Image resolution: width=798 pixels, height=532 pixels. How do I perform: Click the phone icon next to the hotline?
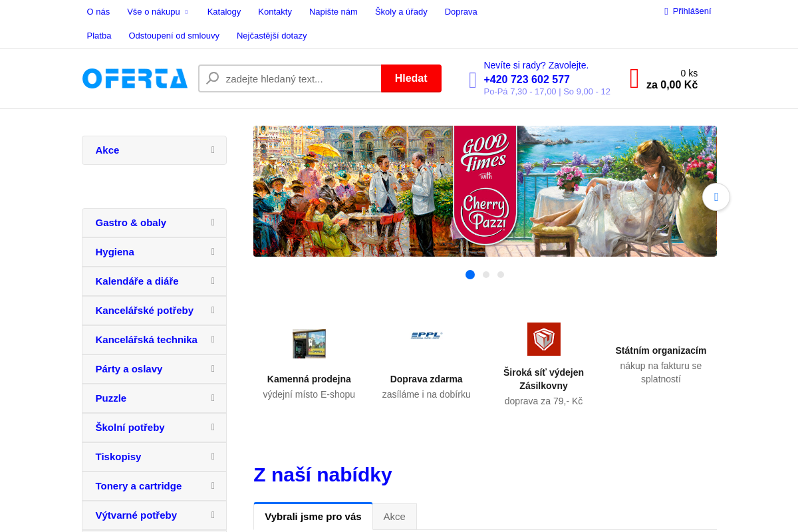pos(472,78)
